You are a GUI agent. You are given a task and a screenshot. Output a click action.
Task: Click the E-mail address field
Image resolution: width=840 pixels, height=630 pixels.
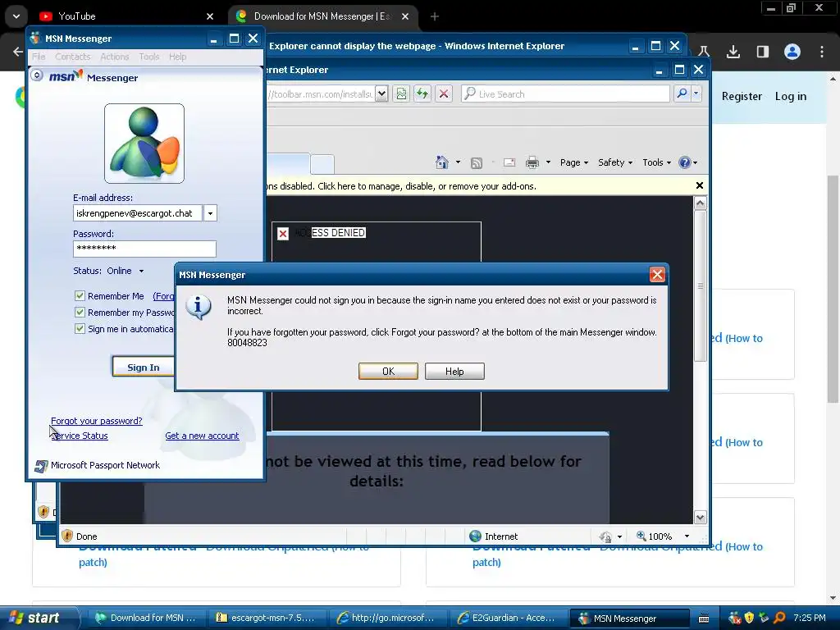138,213
